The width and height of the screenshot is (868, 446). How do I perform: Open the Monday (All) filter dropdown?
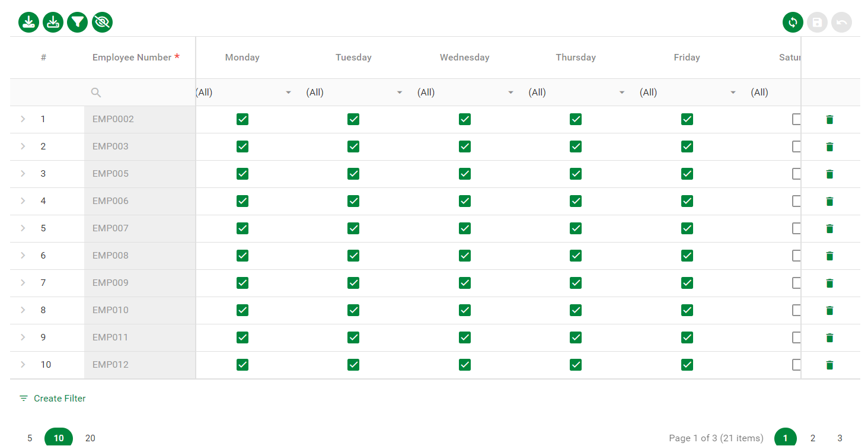(288, 93)
